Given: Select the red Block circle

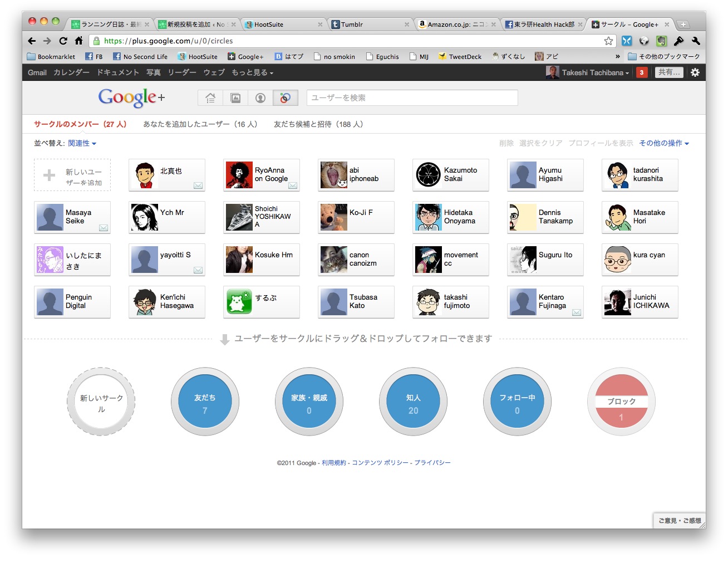Looking at the screenshot, I should (x=621, y=402).
